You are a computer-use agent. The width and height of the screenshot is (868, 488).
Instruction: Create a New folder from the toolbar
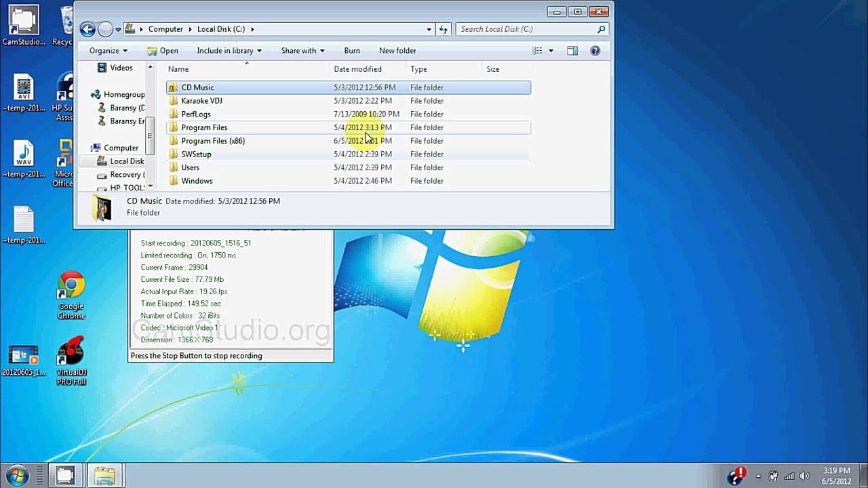[397, 51]
